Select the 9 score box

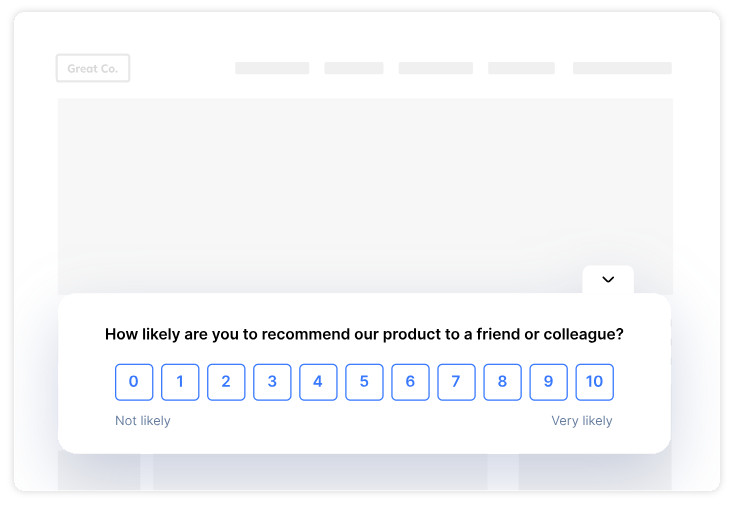(548, 382)
